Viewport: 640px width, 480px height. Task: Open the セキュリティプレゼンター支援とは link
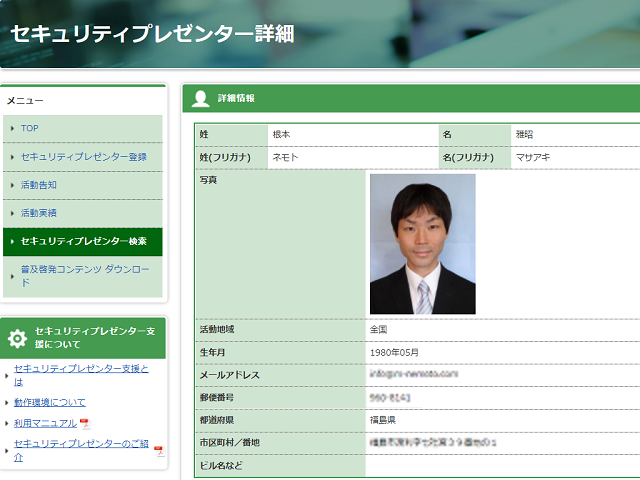click(x=80, y=375)
